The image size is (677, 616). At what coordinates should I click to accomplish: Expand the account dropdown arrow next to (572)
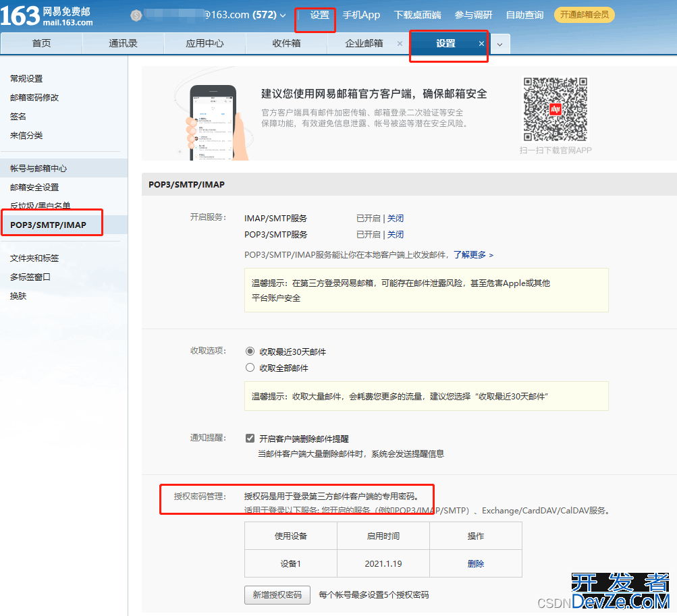(x=283, y=16)
